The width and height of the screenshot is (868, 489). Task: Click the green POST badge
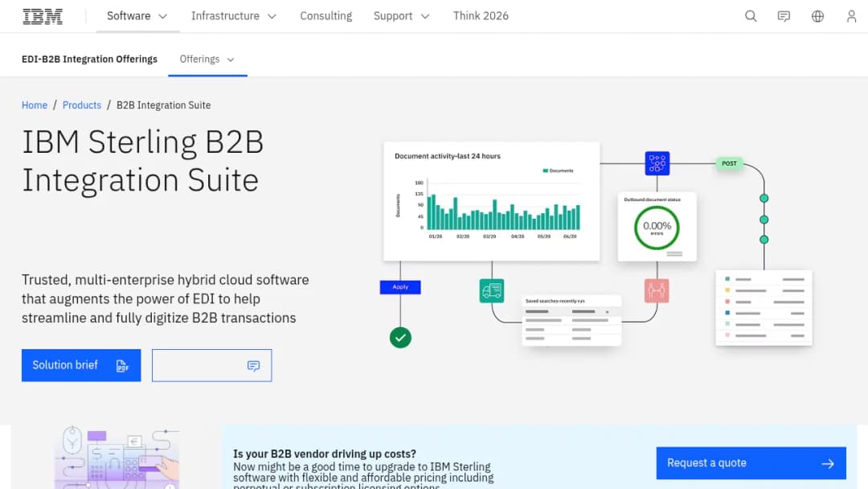(x=729, y=163)
